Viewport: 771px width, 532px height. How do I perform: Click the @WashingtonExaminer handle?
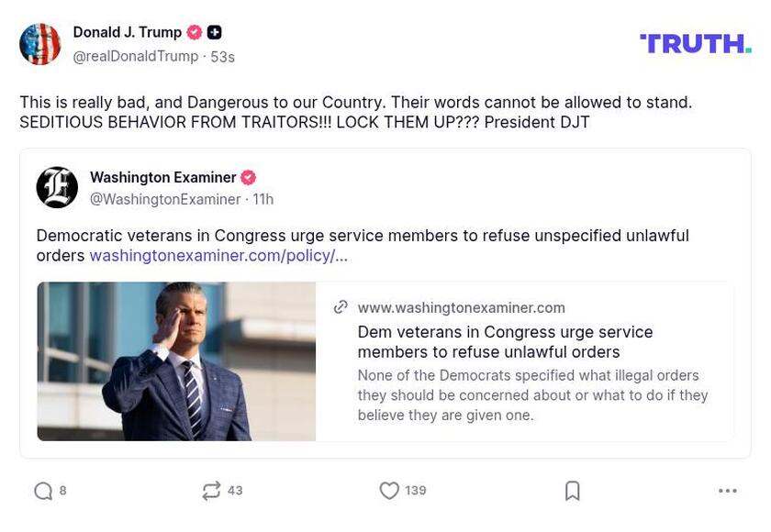pos(165,199)
